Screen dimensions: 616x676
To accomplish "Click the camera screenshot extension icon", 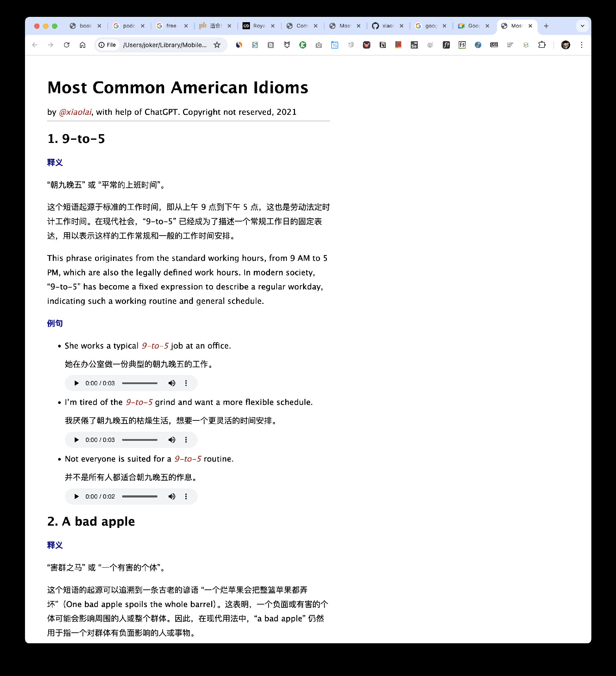I will (319, 45).
